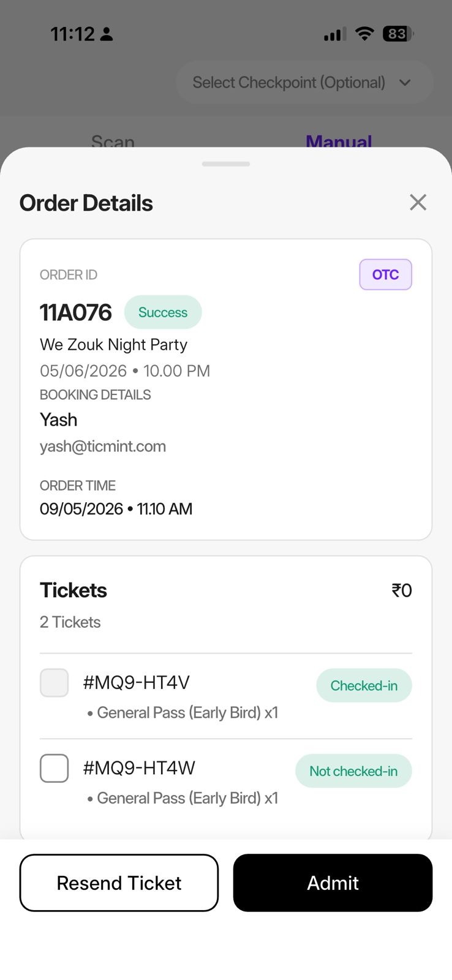Image resolution: width=452 pixels, height=980 pixels.
Task: Tap the Admit button
Action: (333, 883)
